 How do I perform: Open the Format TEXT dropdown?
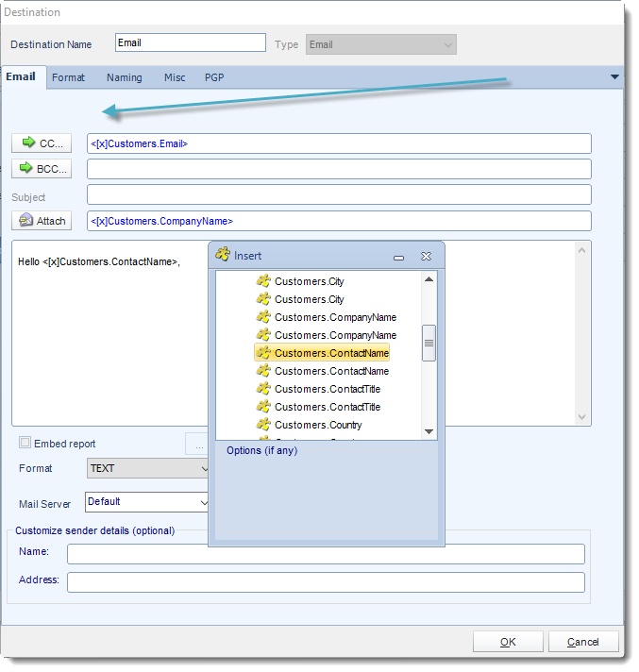tap(148, 468)
